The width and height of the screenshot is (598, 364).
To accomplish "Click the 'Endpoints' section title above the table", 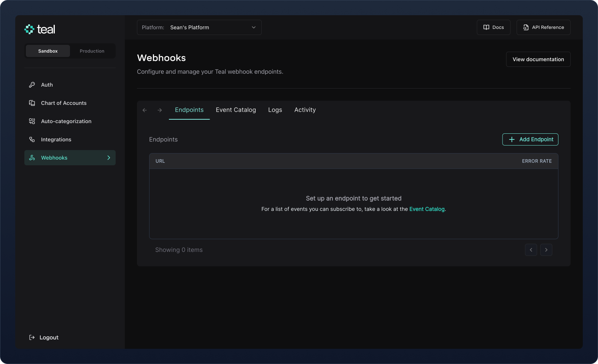I will tap(163, 139).
